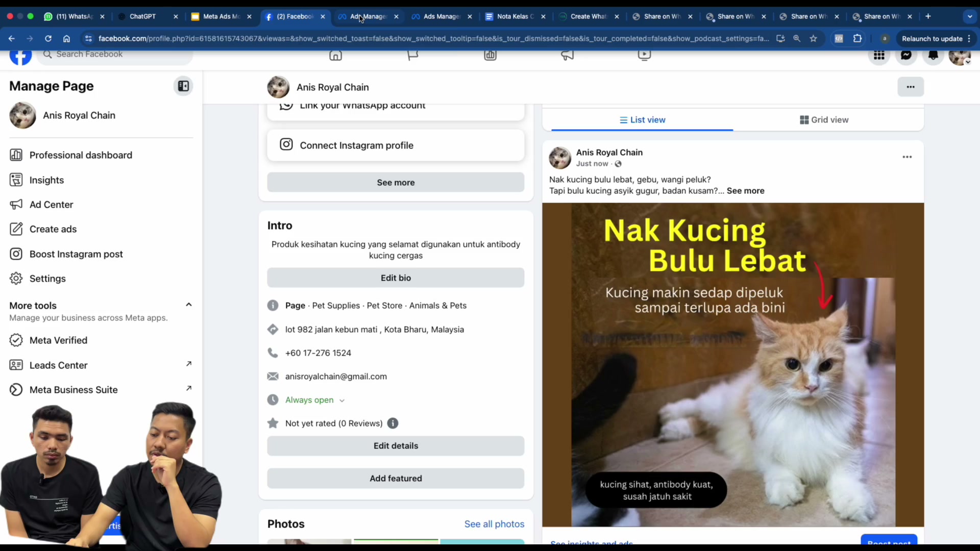Reload the browser page
Image resolution: width=980 pixels, height=551 pixels.
(x=48, y=39)
